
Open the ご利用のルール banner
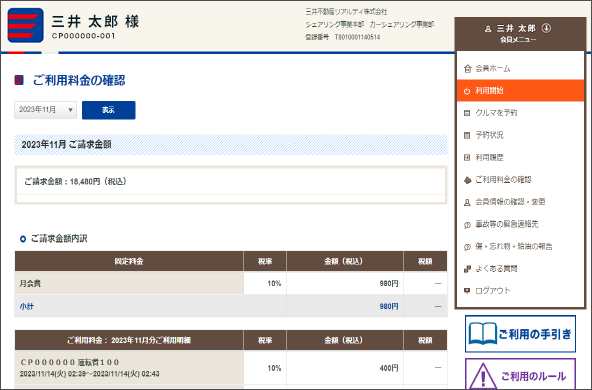[x=520, y=374]
